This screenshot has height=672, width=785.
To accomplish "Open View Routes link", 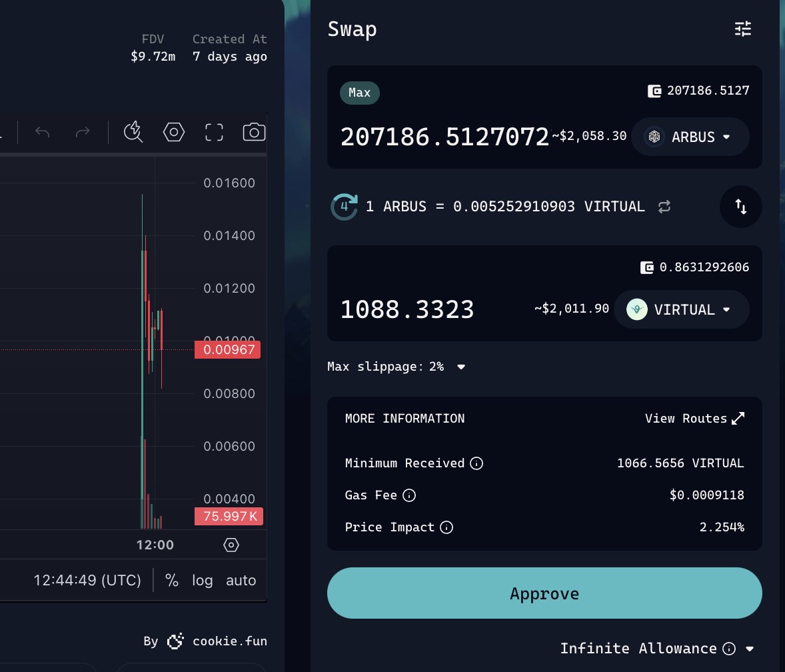I will [694, 418].
